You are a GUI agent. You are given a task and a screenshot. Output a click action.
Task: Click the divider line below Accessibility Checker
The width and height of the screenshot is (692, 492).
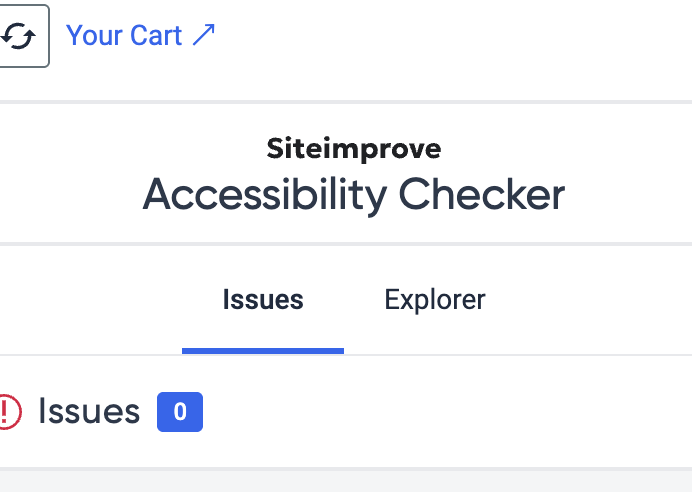point(346,244)
